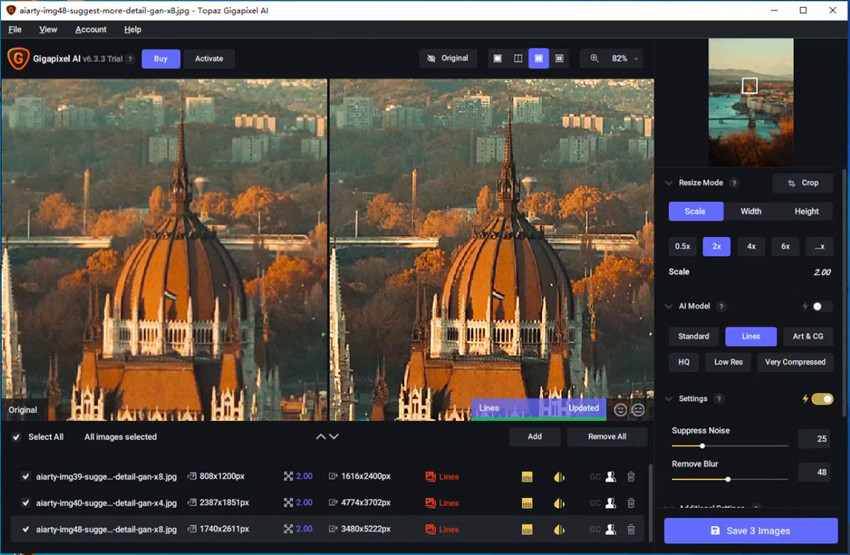Click the yellow noise icon in aiarty-img48 row
This screenshot has width=850, height=555.
point(527,529)
